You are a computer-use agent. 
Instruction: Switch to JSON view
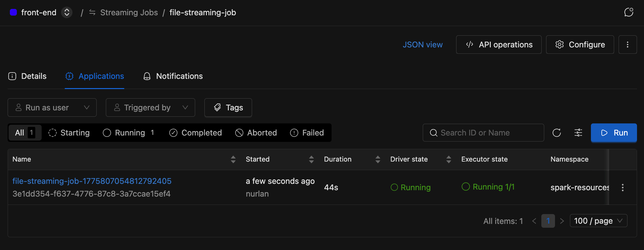422,45
